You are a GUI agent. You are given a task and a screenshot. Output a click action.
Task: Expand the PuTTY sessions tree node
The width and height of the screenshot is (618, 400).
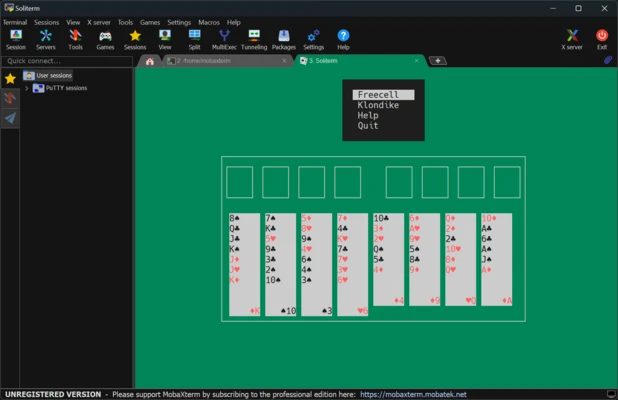tap(27, 88)
